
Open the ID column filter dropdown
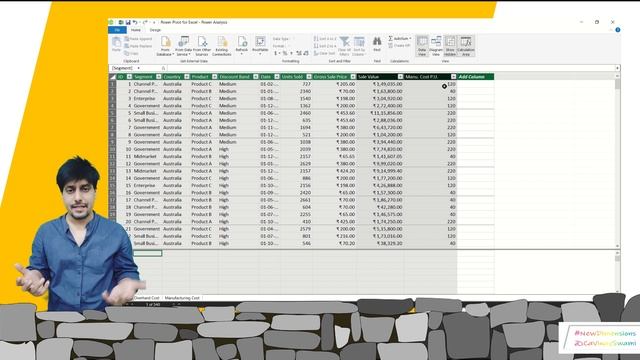coord(129,77)
